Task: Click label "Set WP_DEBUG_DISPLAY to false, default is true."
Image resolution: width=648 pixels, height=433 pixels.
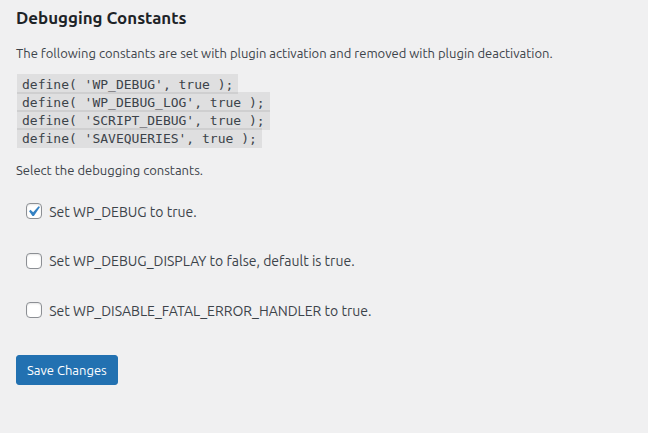Action: [202, 261]
